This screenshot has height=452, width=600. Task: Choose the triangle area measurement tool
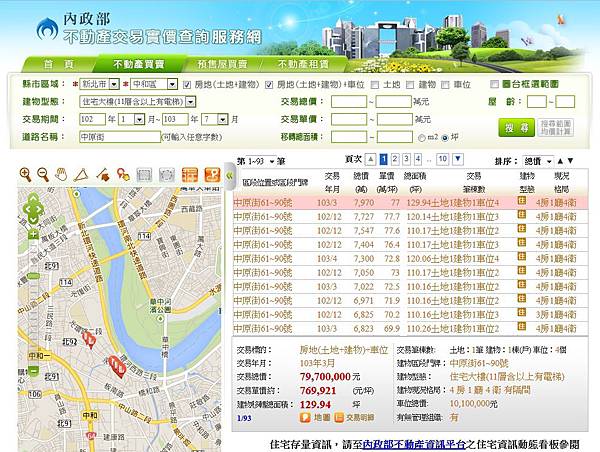pyautogui.click(x=81, y=175)
